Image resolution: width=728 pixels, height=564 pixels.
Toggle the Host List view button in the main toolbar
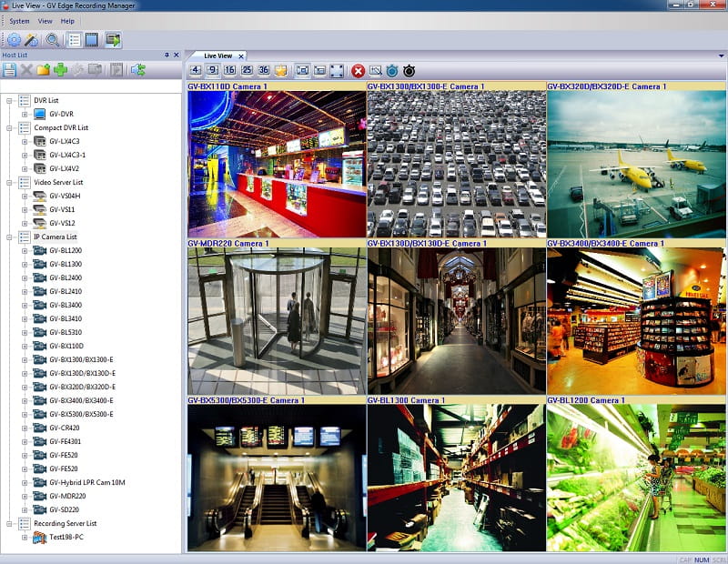click(75, 39)
